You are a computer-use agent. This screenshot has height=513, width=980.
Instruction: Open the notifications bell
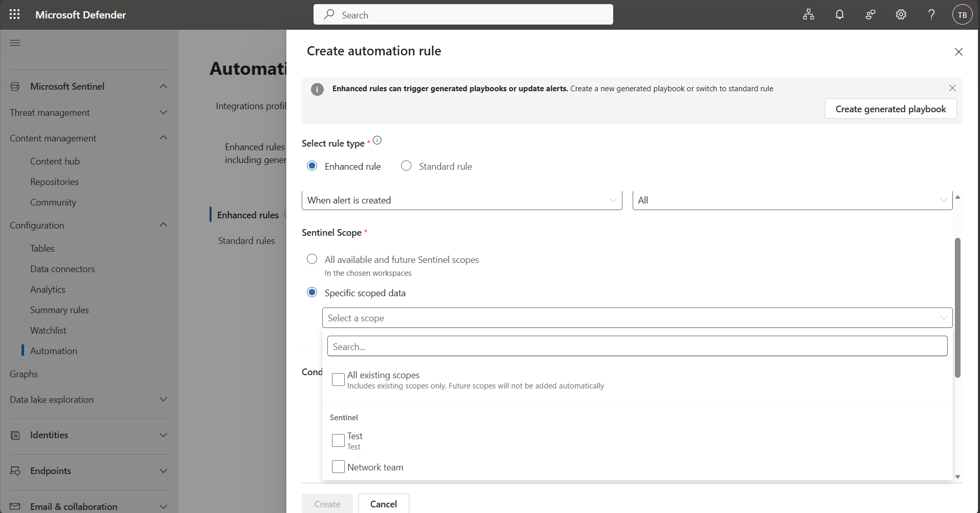pyautogui.click(x=839, y=14)
